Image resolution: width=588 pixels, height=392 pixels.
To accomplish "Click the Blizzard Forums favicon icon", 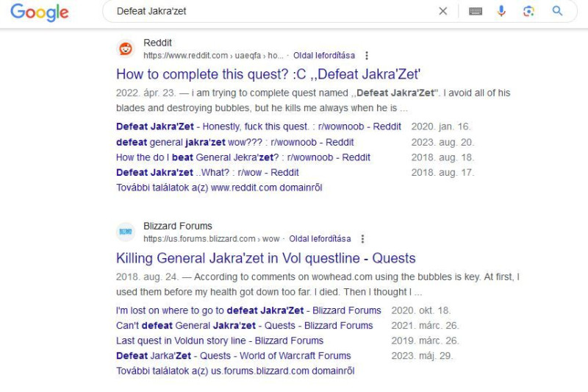I will pos(126,232).
